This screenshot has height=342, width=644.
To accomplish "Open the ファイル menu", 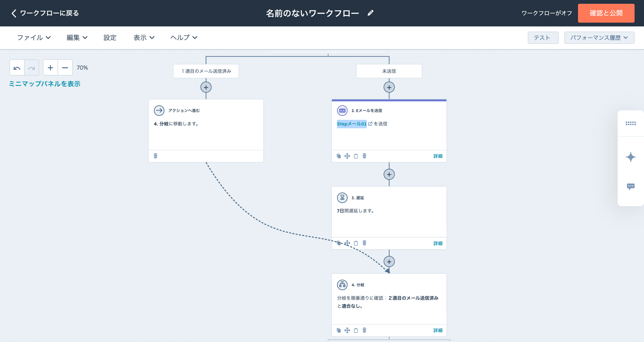I will tap(34, 38).
